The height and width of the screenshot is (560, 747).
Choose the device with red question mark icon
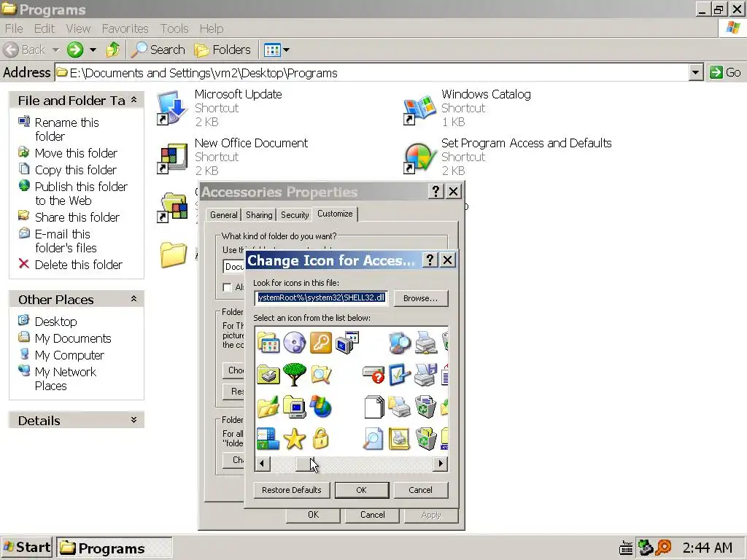(373, 375)
